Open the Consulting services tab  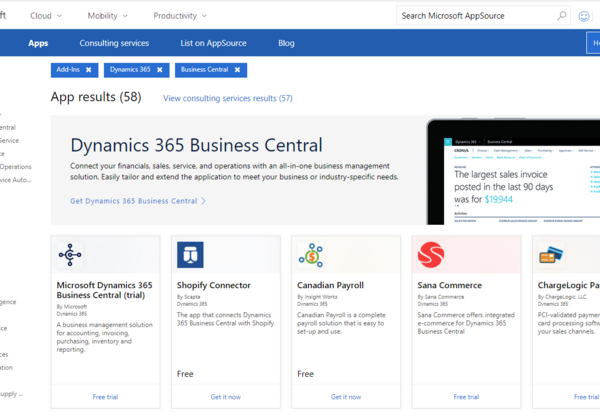114,43
